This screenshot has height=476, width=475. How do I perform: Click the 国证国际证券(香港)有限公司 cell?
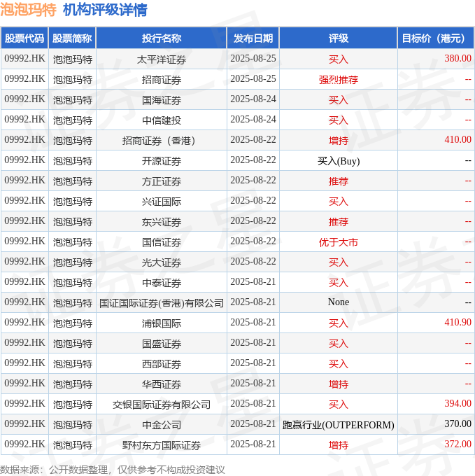[162, 303]
